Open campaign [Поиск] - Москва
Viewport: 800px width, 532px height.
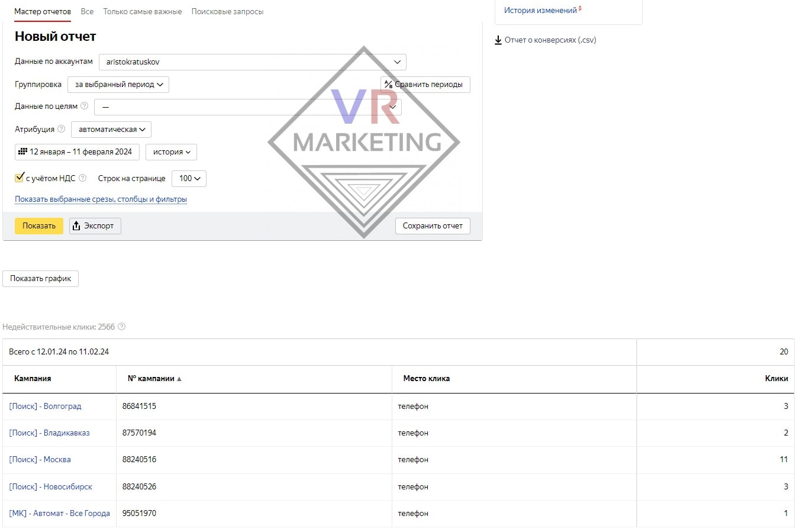(40, 460)
